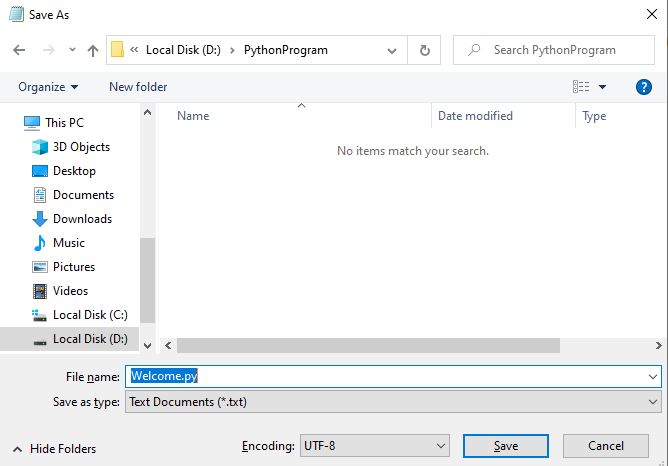Open Documents in the navigation pane
The height and width of the screenshot is (466, 668).
[84, 195]
